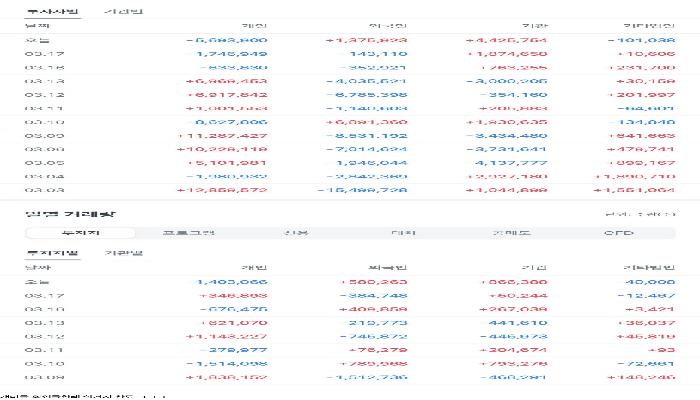Click the 외국인 column header in upper table
The image size is (700, 400).
[394, 25]
